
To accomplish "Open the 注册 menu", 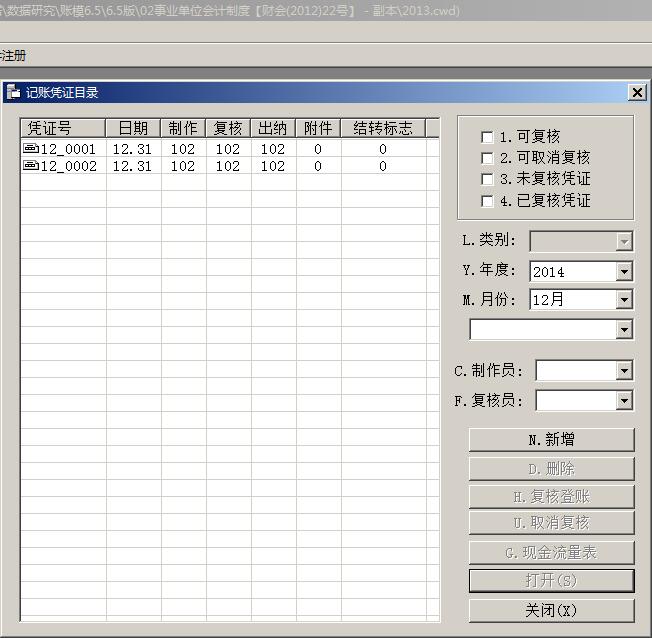I will tap(13, 56).
